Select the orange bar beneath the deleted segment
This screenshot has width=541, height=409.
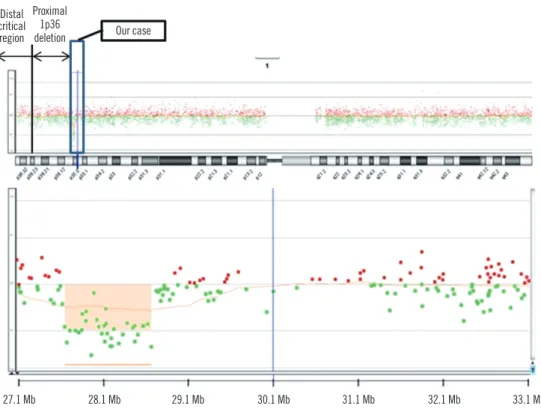point(108,364)
